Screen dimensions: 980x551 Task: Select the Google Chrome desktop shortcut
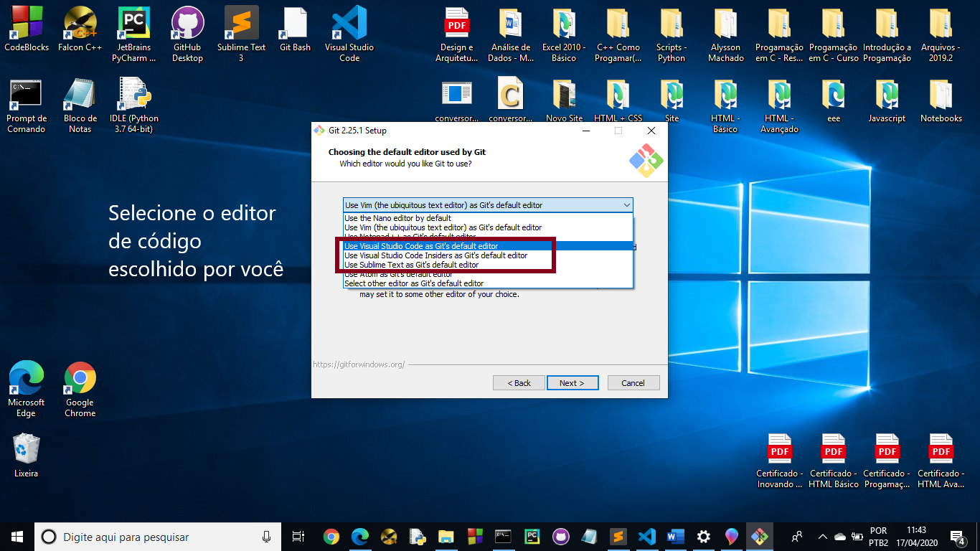click(80, 390)
